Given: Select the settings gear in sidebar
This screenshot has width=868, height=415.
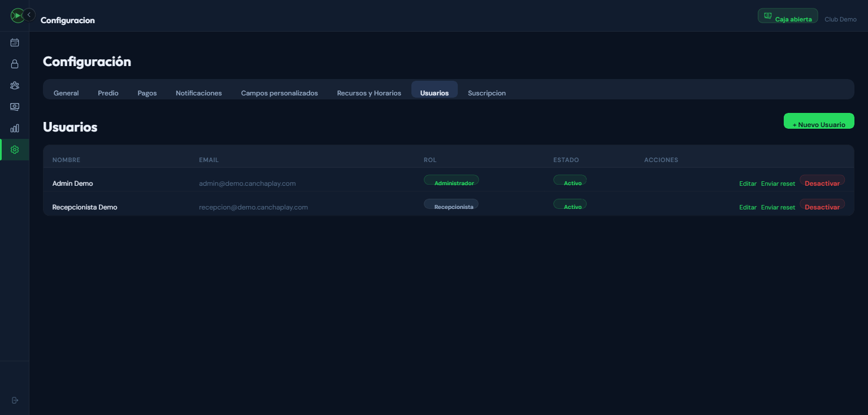Looking at the screenshot, I should coord(15,150).
